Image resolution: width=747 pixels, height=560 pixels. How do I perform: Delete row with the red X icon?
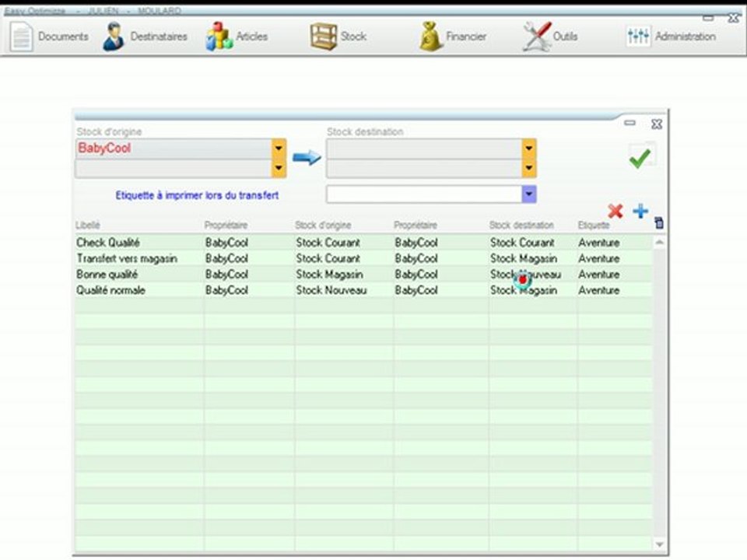(615, 211)
